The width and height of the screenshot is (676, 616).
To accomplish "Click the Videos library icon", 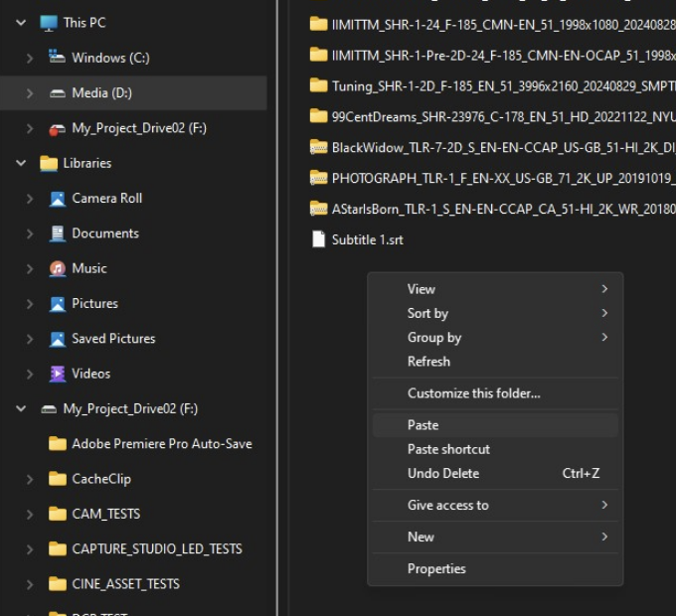I will (x=57, y=374).
